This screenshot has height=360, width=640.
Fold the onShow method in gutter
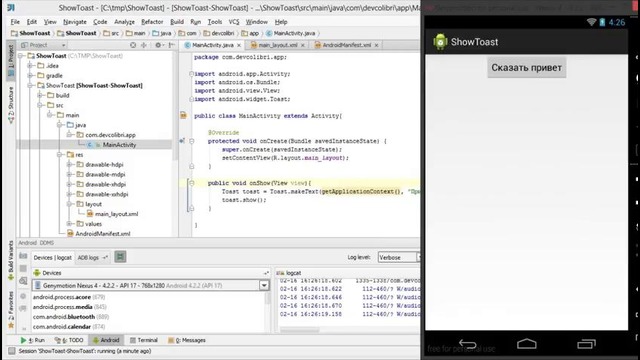pyautogui.click(x=191, y=183)
